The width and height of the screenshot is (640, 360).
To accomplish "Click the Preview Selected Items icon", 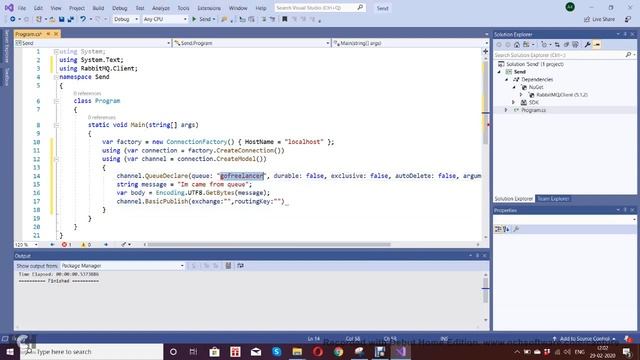I will (x=597, y=44).
